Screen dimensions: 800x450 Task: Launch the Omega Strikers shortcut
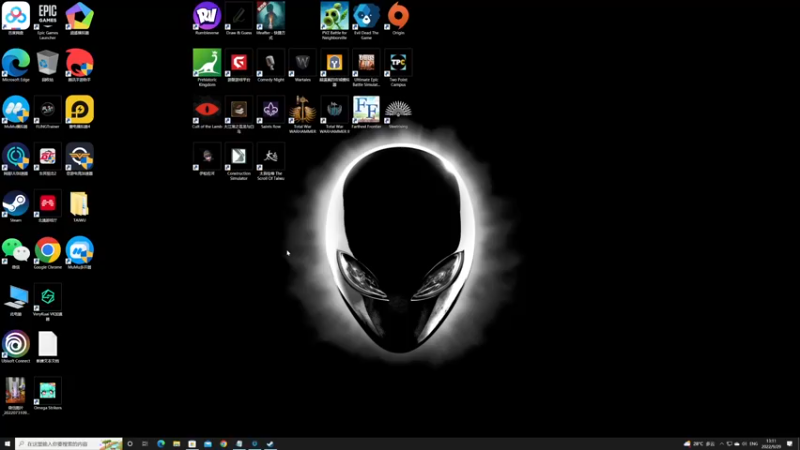pos(47,393)
